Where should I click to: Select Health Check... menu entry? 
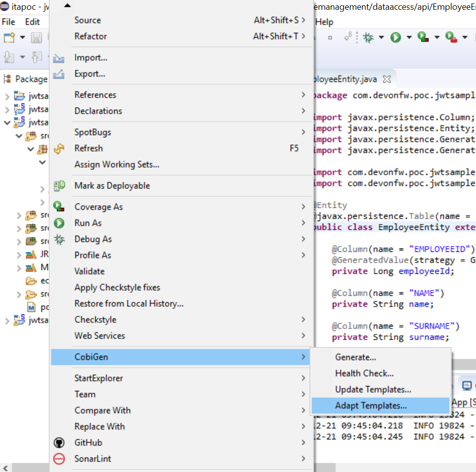point(364,373)
